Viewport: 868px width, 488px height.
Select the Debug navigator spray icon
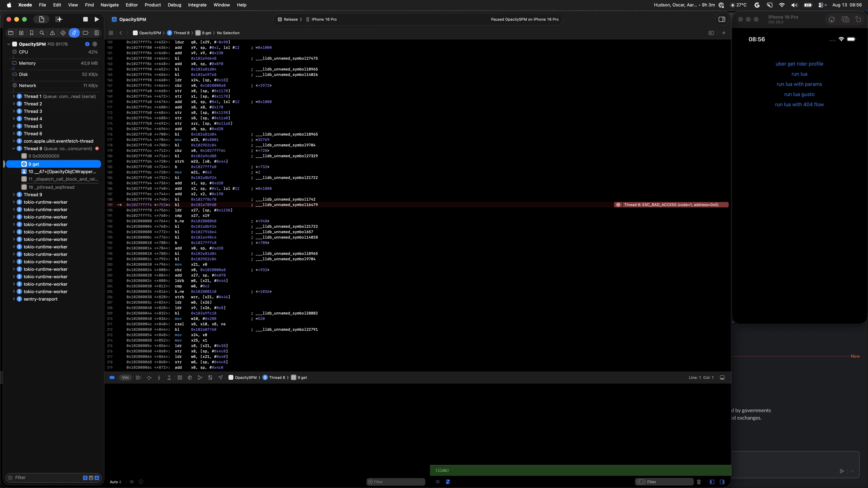click(x=74, y=33)
